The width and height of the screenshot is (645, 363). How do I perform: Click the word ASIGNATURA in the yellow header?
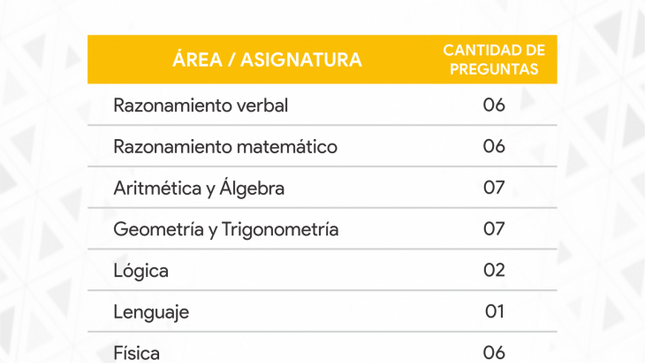point(301,60)
